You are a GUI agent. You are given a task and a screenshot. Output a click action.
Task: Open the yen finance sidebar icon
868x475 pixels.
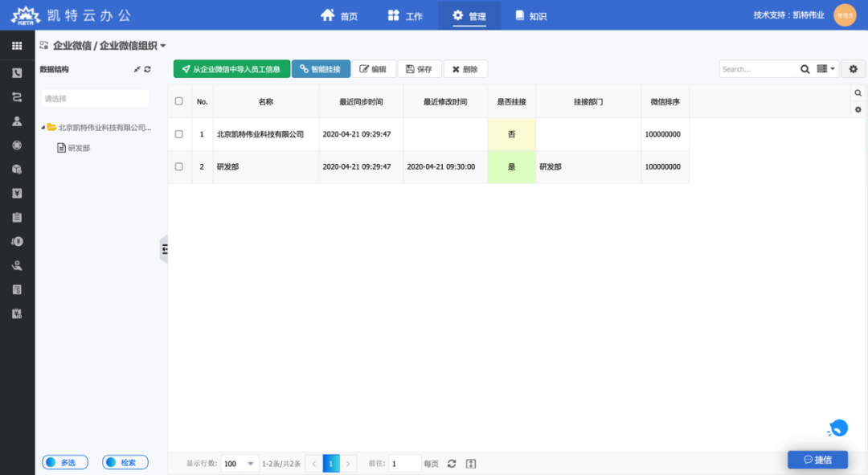point(17,193)
